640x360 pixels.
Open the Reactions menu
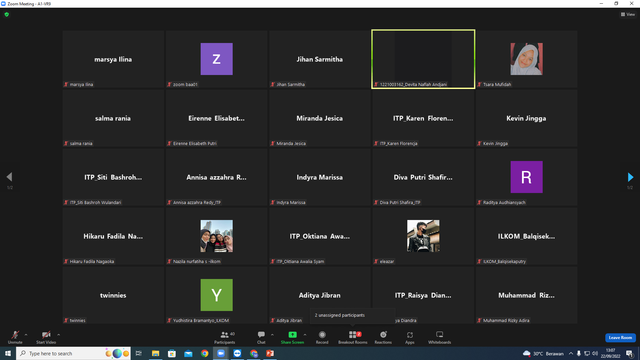point(383,337)
